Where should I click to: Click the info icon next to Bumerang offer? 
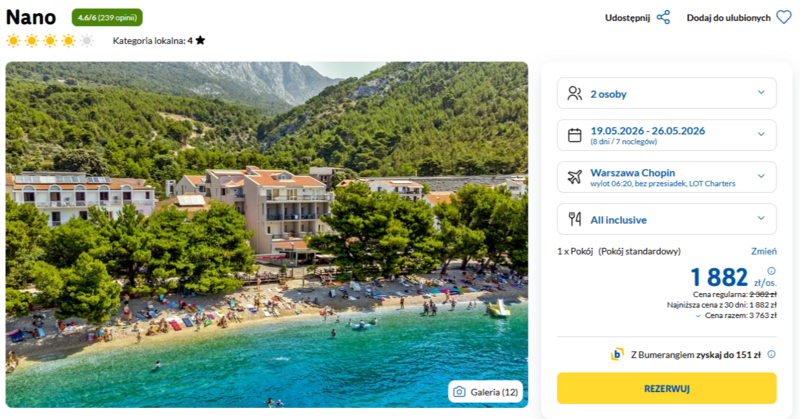771,354
